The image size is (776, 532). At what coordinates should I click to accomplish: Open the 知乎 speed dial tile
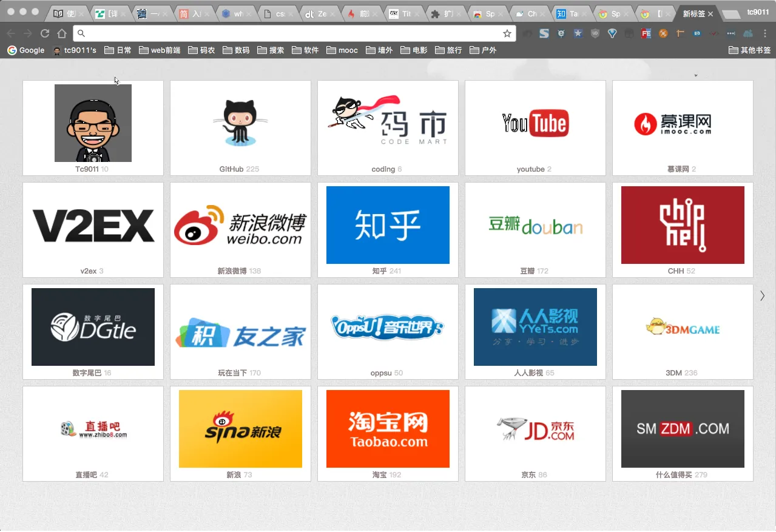[388, 230]
